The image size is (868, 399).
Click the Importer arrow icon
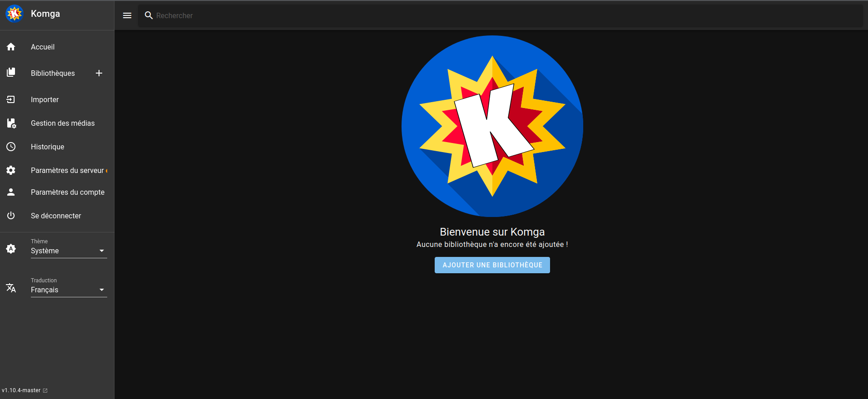coord(11,99)
